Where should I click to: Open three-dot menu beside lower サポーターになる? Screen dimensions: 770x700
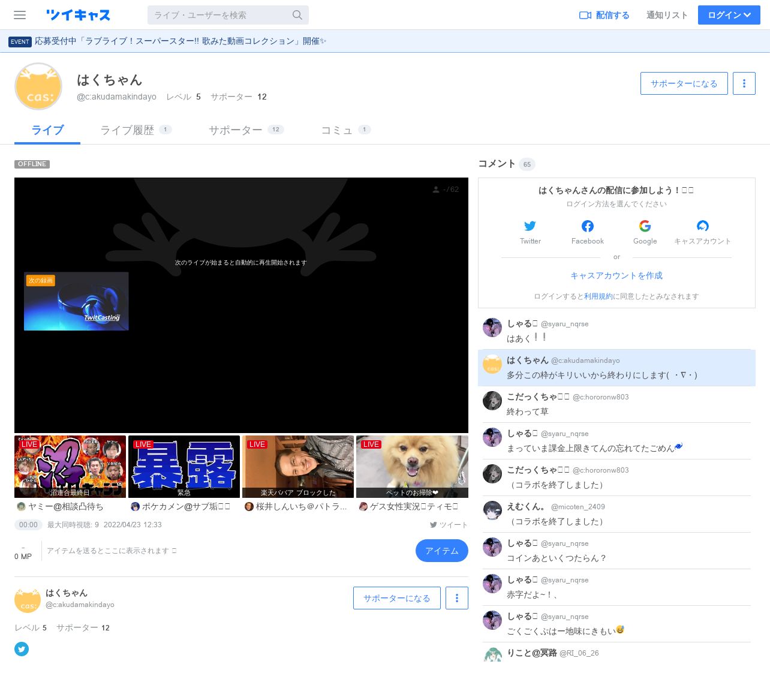[x=457, y=598]
